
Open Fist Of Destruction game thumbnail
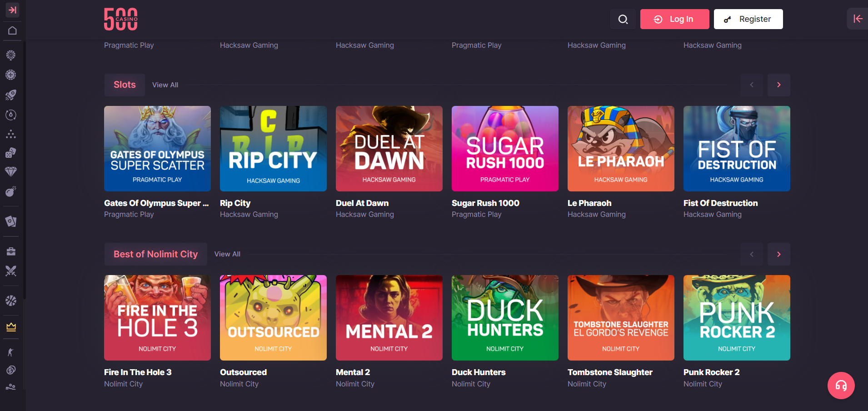point(737,149)
